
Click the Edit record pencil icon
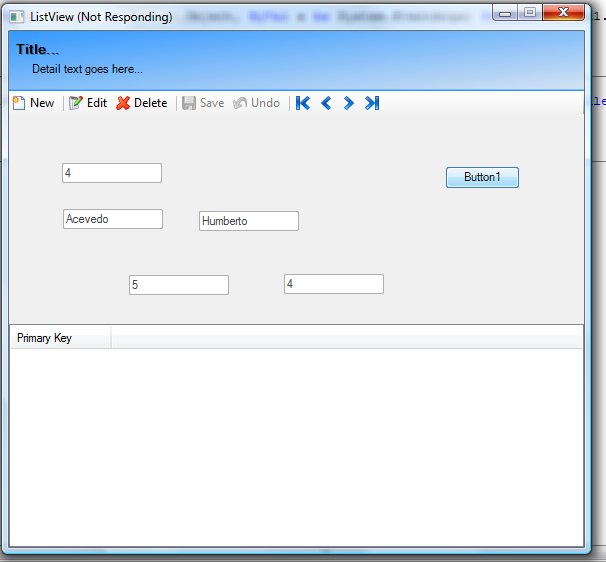pos(75,103)
